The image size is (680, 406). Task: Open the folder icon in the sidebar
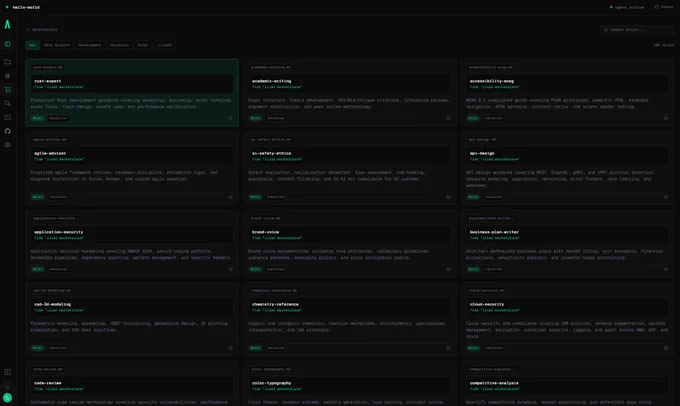(x=7, y=62)
